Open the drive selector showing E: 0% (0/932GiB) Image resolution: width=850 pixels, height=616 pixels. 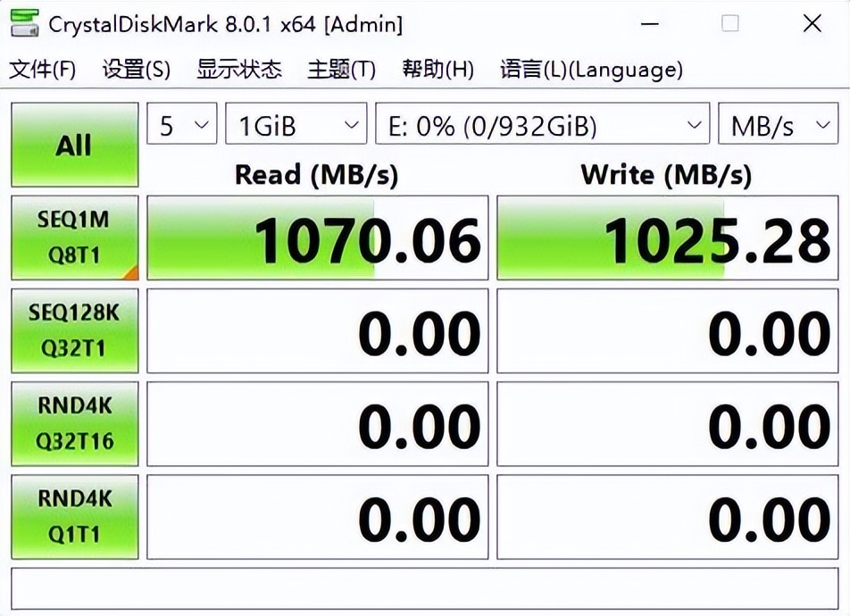pos(540,123)
